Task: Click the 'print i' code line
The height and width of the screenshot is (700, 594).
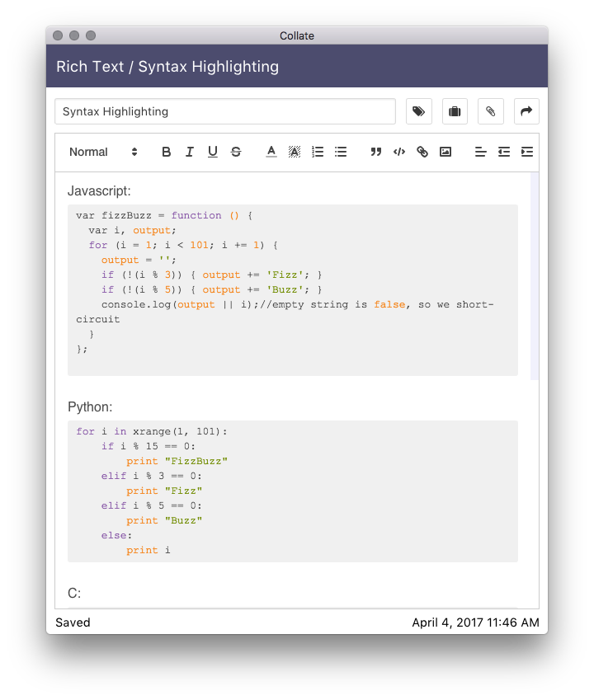Action: tap(148, 551)
